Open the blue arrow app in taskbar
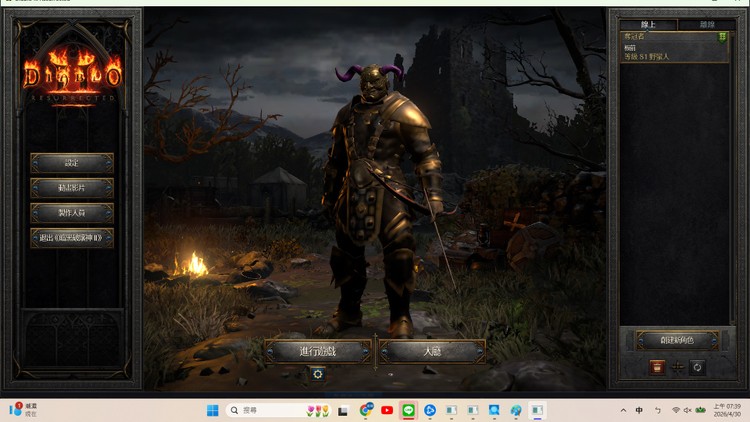The image size is (750, 422). pos(430,410)
